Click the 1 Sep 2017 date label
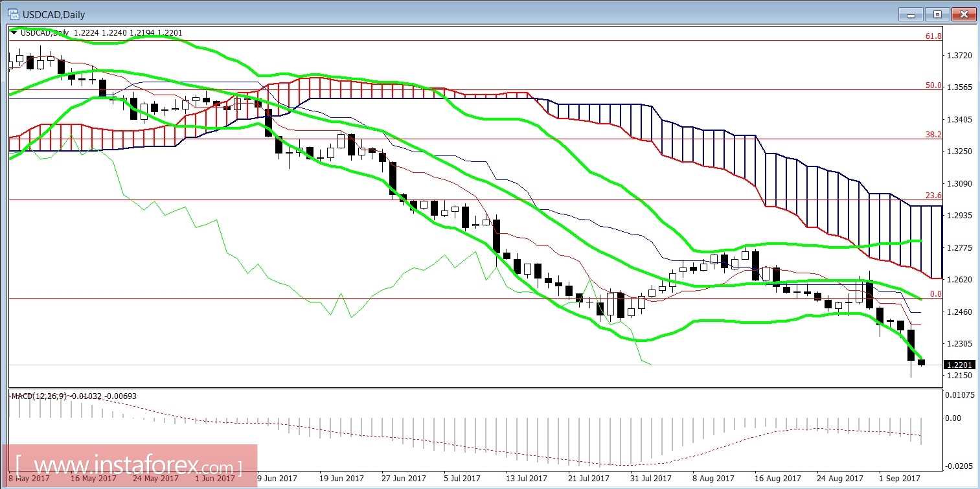Screen dimensions: 980x489 point(900,478)
